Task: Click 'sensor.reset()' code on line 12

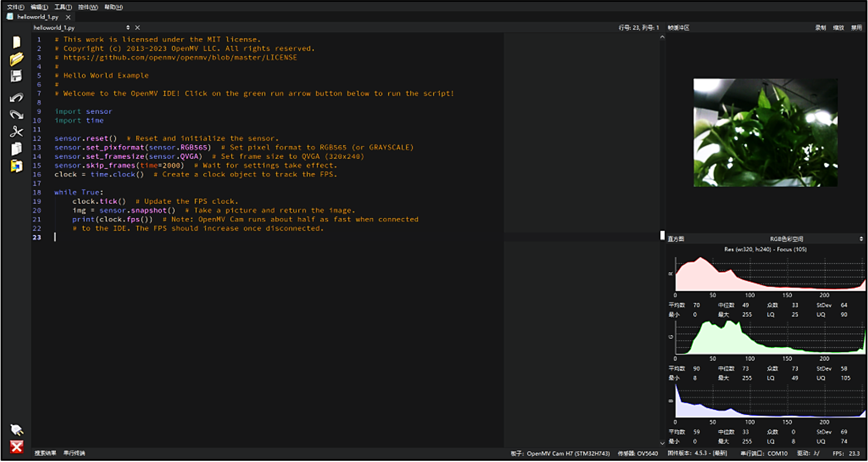Action: coord(86,139)
